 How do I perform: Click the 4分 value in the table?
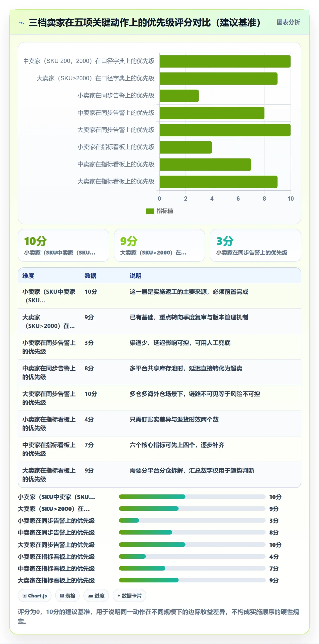coord(89,420)
